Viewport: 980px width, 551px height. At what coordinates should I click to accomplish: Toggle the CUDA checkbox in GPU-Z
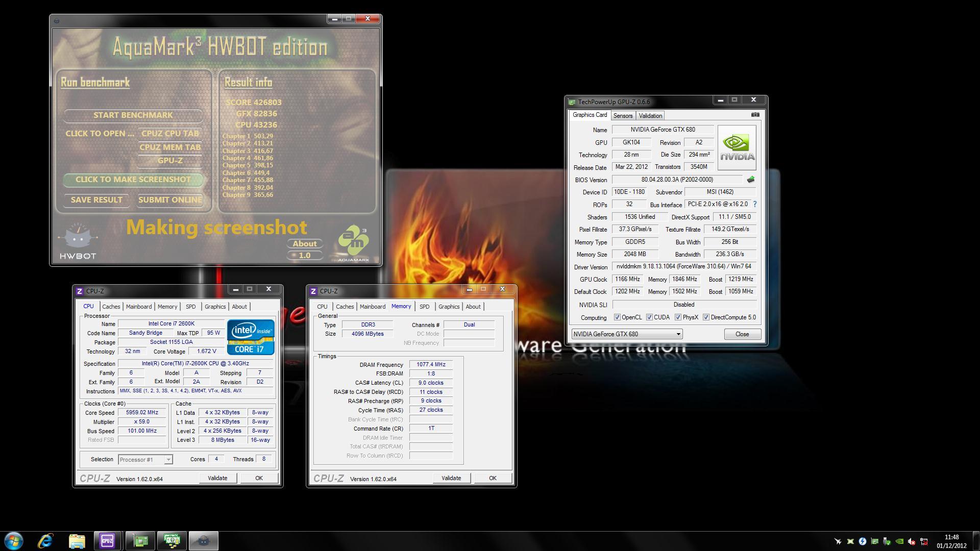649,317
